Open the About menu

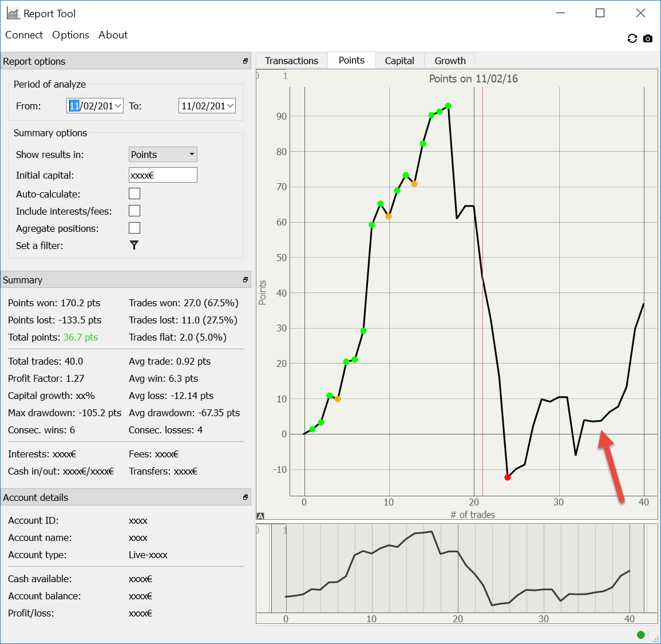[x=113, y=35]
